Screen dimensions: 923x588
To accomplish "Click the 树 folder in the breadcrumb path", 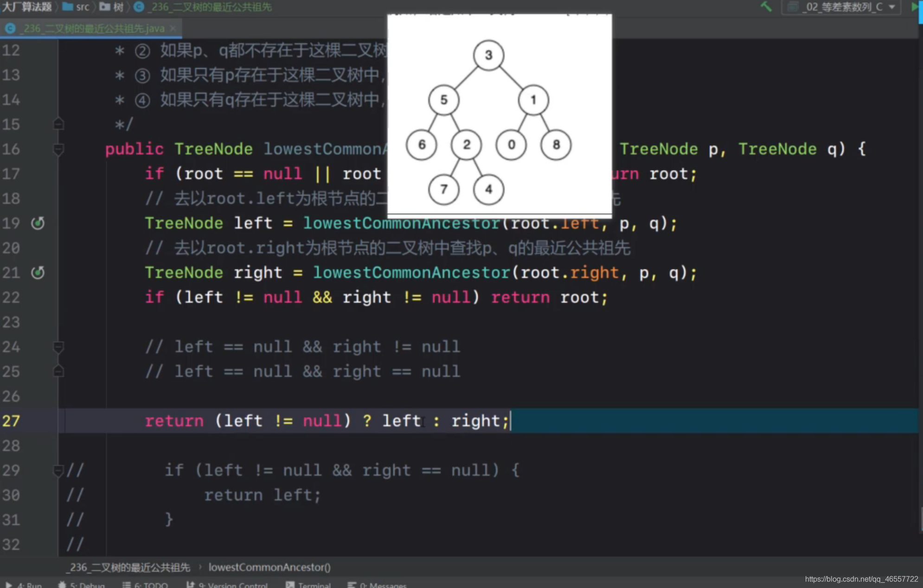I will pyautogui.click(x=112, y=6).
